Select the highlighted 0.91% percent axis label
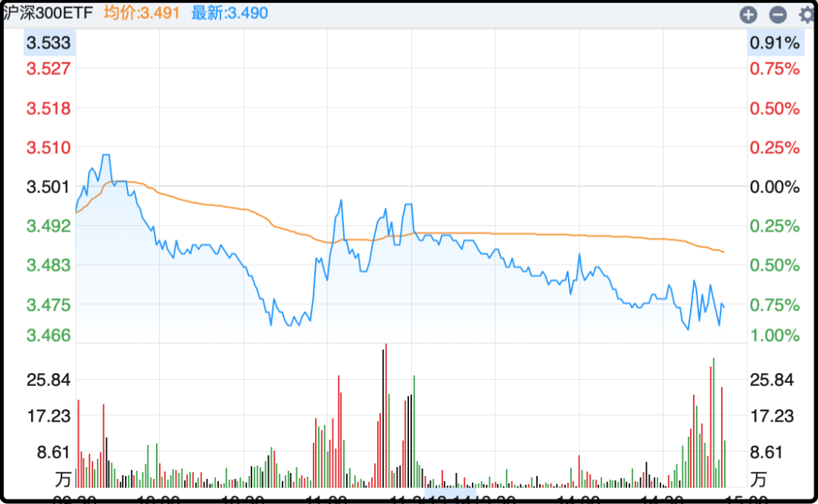This screenshot has width=818, height=504. point(774,43)
